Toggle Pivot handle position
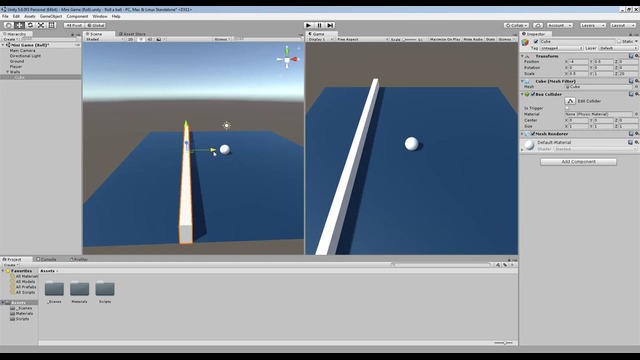640x360 pixels. [x=74, y=25]
